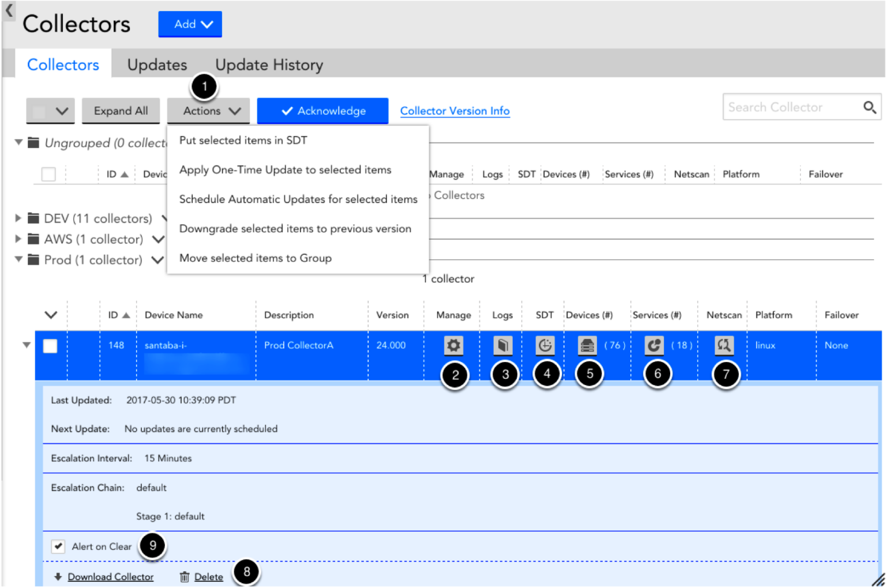Open the Actions dropdown menu
Screen dimensions: 886x588
(x=208, y=111)
